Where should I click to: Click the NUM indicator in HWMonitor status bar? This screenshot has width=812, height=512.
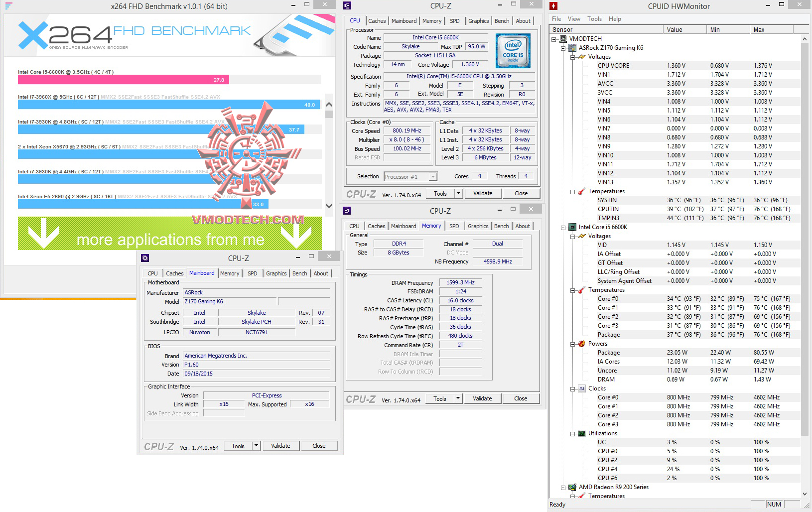(x=774, y=504)
